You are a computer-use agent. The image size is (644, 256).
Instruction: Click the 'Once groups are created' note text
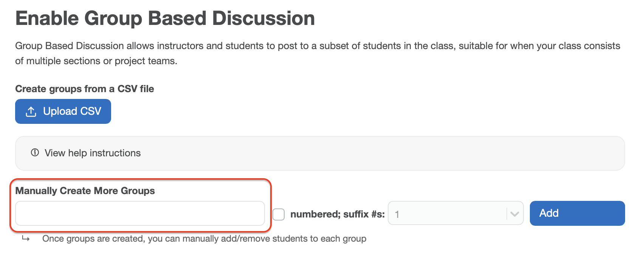[204, 239]
